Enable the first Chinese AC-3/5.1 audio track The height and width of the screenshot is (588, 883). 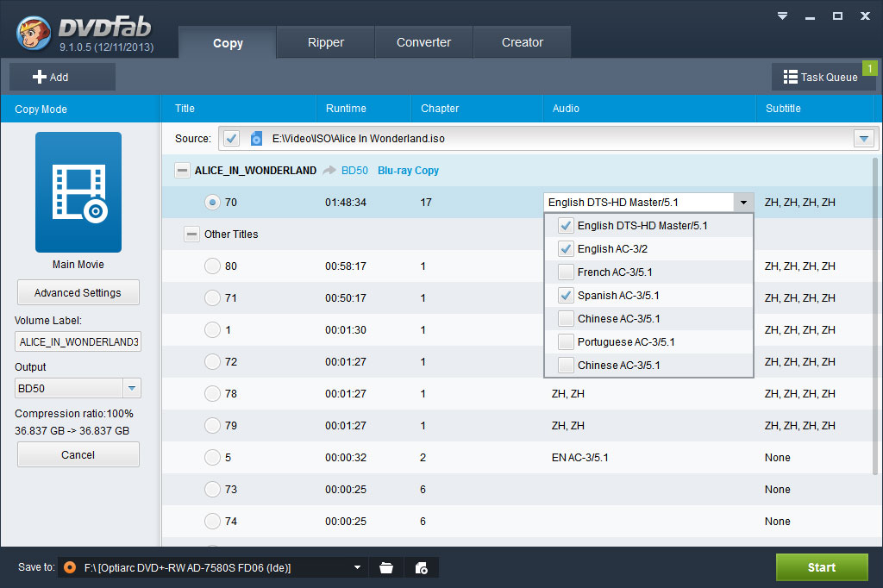(566, 319)
